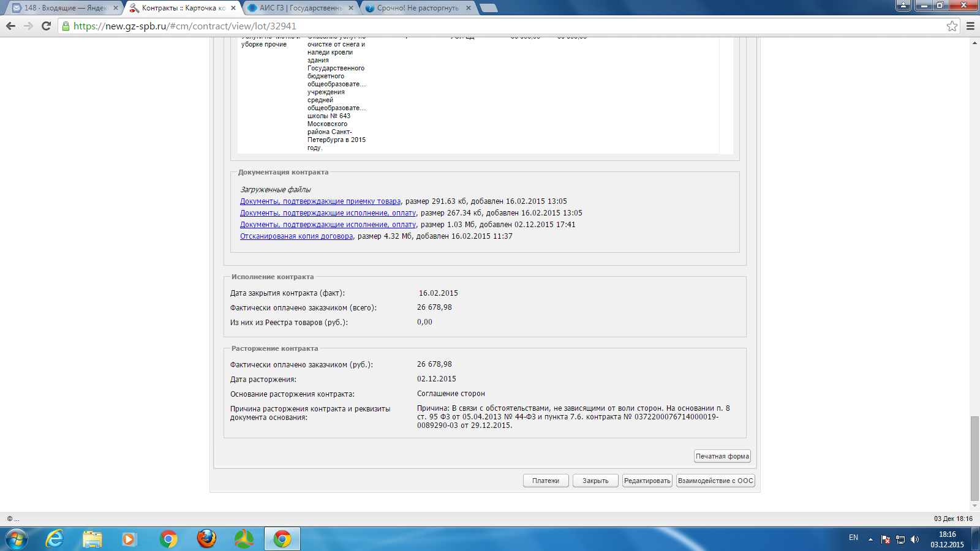Screen dimensions: 980x551
Task: Open the Windows Start menu
Action: click(17, 539)
